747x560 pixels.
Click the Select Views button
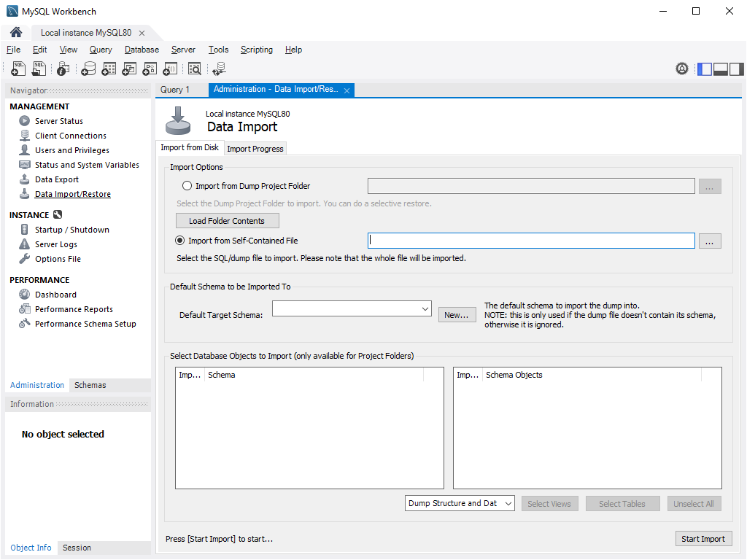click(549, 504)
